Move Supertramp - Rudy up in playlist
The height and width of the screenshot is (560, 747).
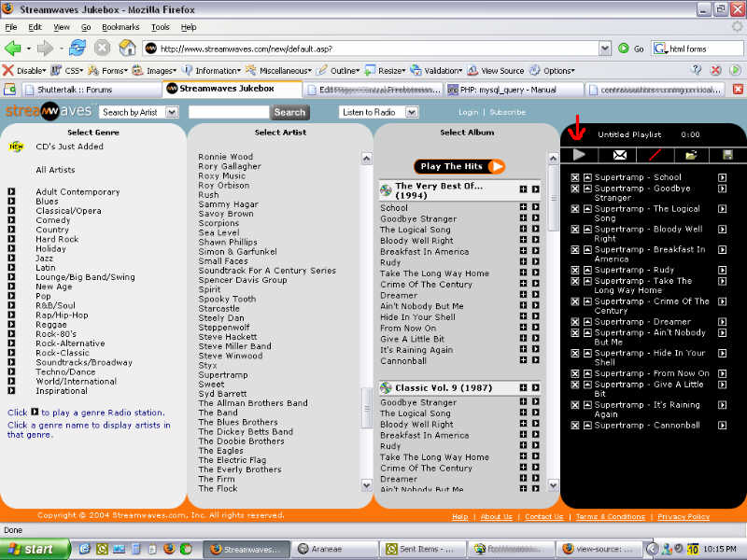click(x=587, y=270)
